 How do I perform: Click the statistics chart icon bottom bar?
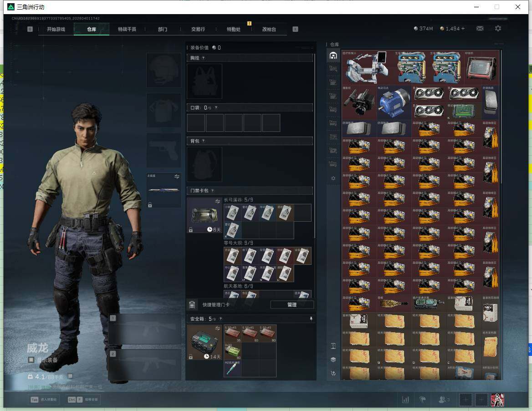405,400
